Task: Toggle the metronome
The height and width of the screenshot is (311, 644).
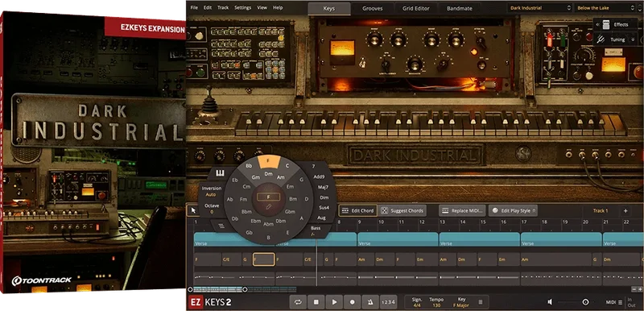Action: [x=370, y=302]
